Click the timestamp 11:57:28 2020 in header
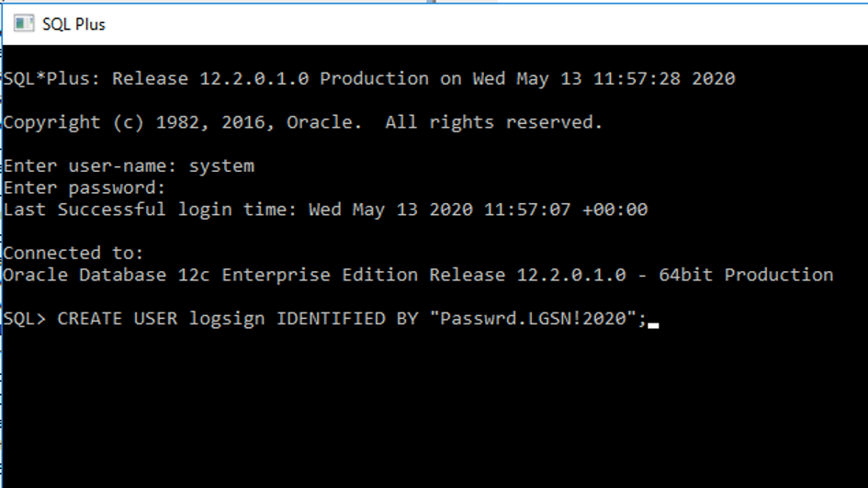 664,79
